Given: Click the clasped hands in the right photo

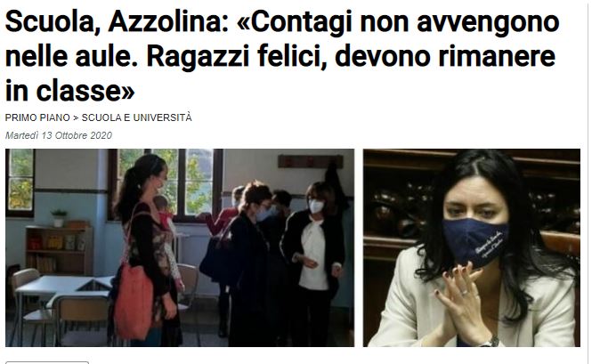Looking at the screenshot, I should click(463, 298).
